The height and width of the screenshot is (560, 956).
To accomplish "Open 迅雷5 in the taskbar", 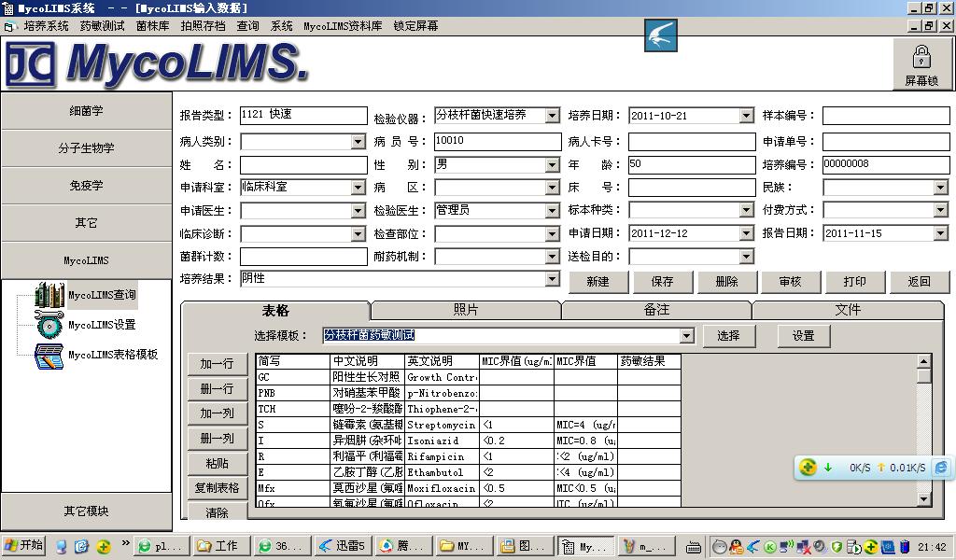I will click(342, 546).
